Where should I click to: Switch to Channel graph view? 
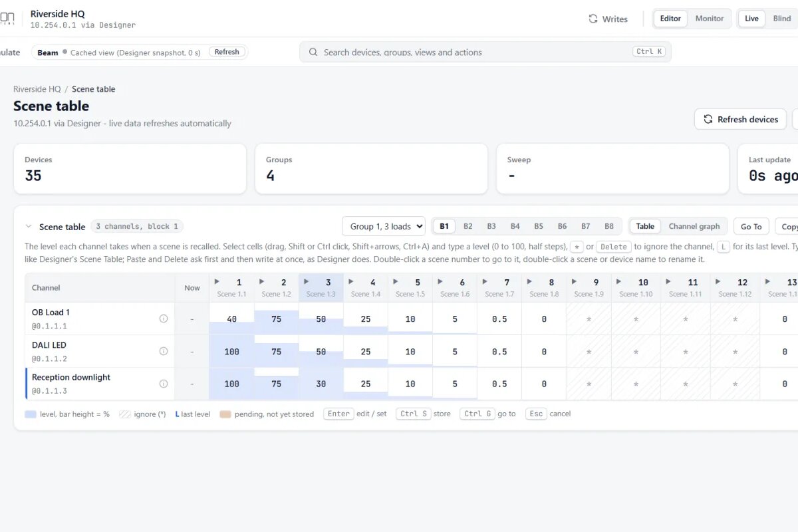694,226
